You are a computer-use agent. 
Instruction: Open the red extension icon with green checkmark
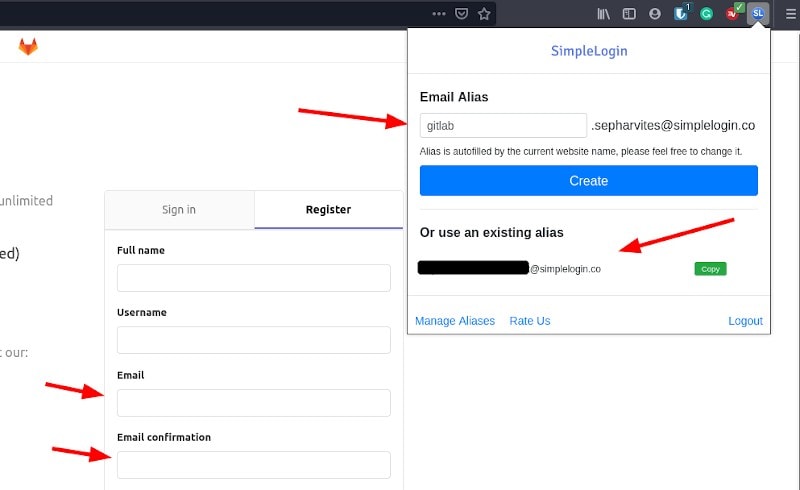pyautogui.click(x=734, y=13)
